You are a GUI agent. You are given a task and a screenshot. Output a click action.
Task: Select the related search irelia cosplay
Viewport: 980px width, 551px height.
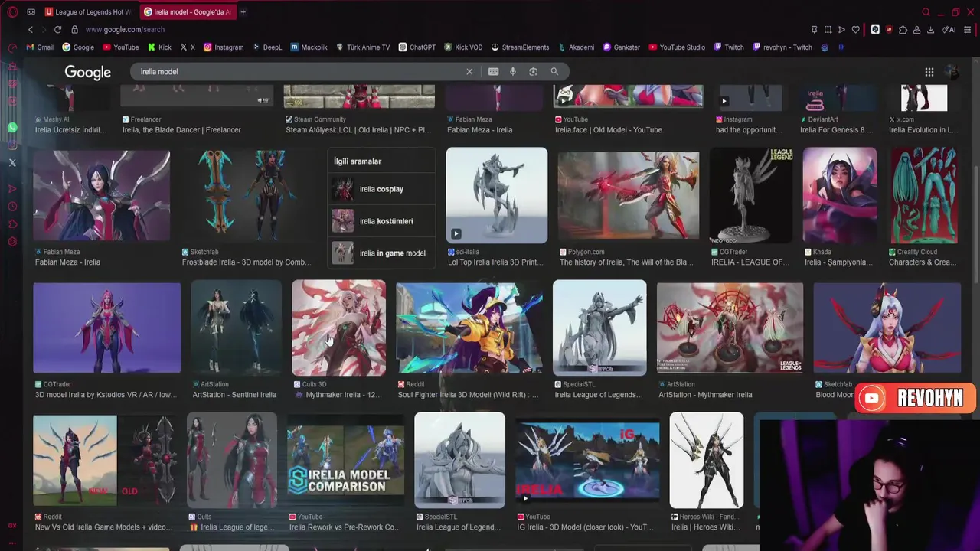tap(381, 189)
